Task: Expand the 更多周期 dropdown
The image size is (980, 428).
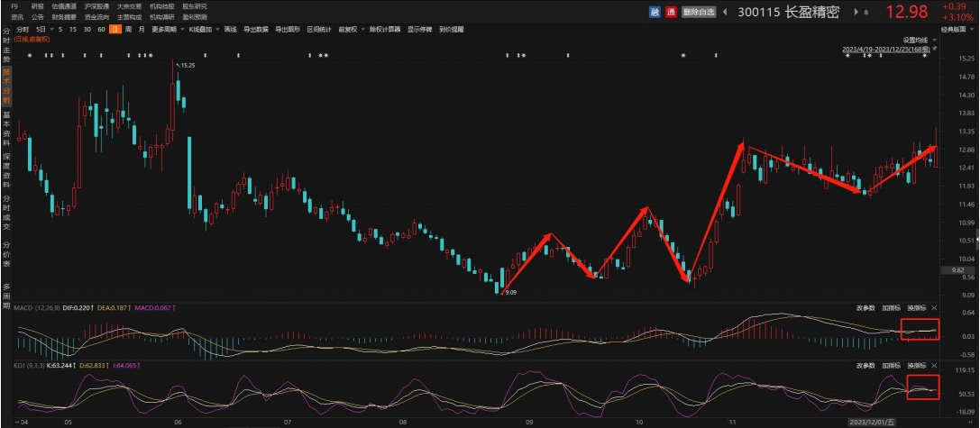Action: [165, 29]
